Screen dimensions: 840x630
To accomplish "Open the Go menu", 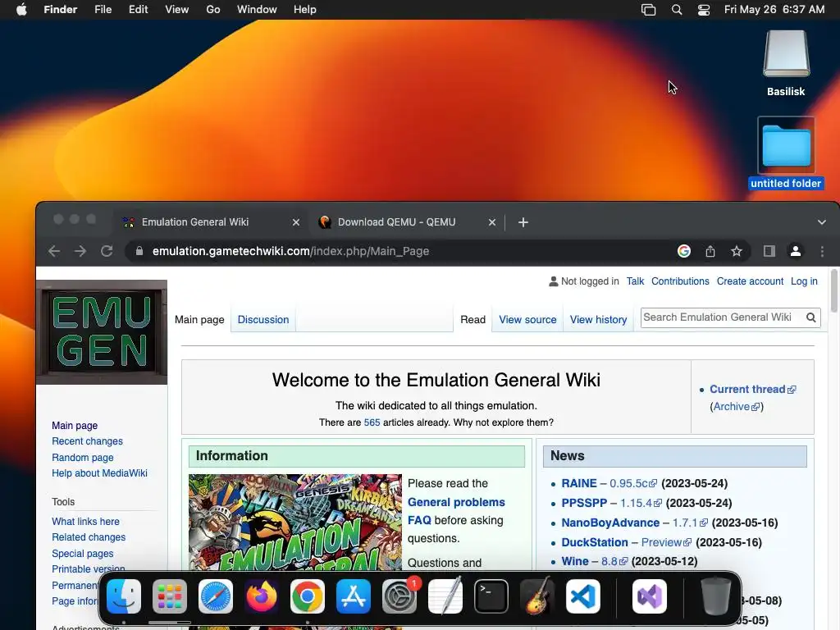I will pyautogui.click(x=213, y=10).
